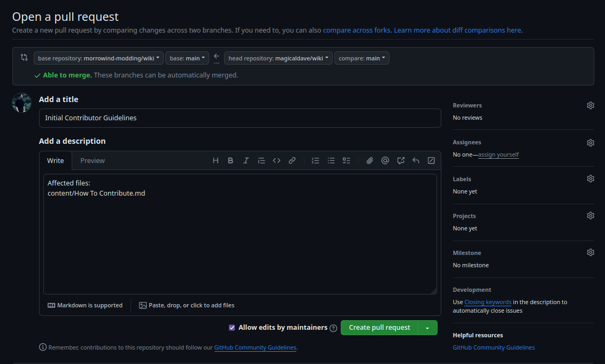
Task: Focus the pull request title field
Action: pyautogui.click(x=240, y=118)
